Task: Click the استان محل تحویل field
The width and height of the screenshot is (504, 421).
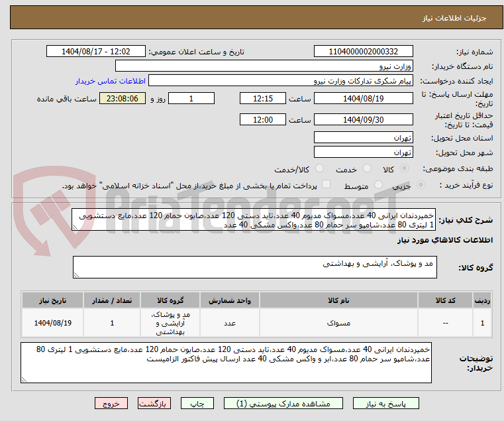Action: pyautogui.click(x=363, y=137)
